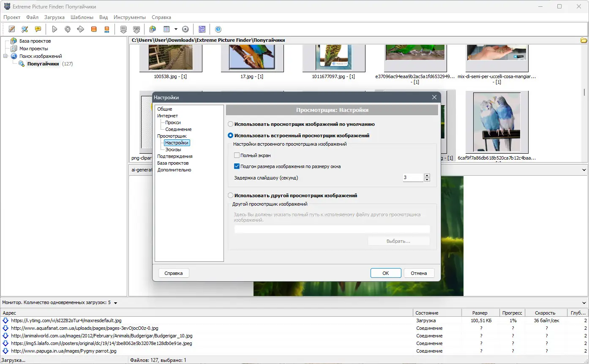Select 'Подтверждения' in the settings tree
589x364 pixels.
175,156
